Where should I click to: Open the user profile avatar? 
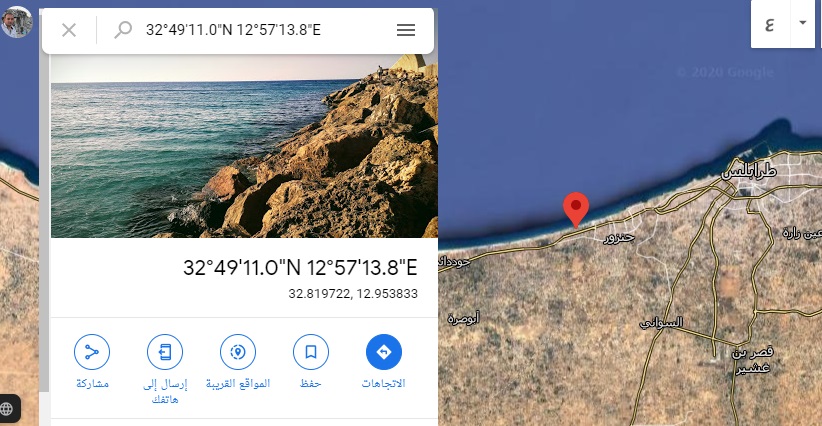[17, 22]
